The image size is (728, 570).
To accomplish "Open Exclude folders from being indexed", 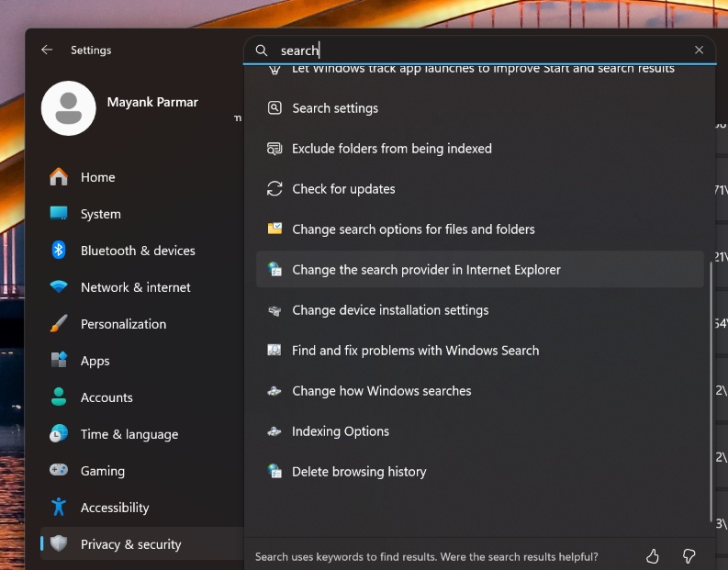I will click(x=479, y=149).
